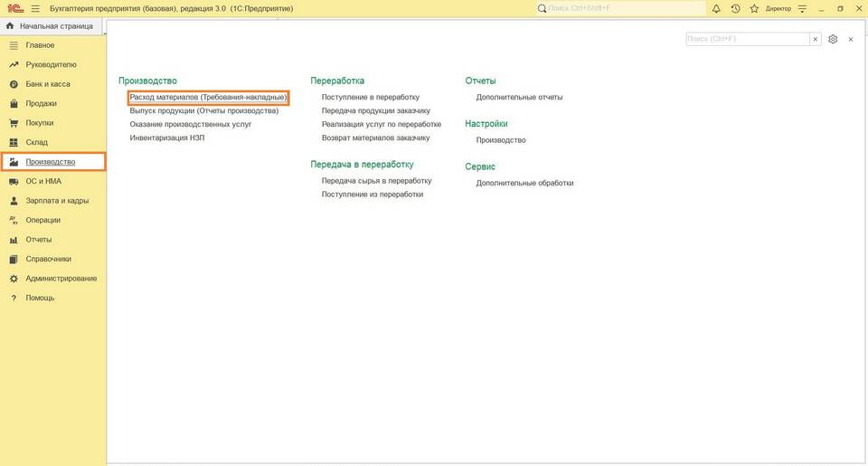Screen dimensions: 868x466
Task: Open Выпуск продукции (Отчеты производства)
Action: click(204, 110)
